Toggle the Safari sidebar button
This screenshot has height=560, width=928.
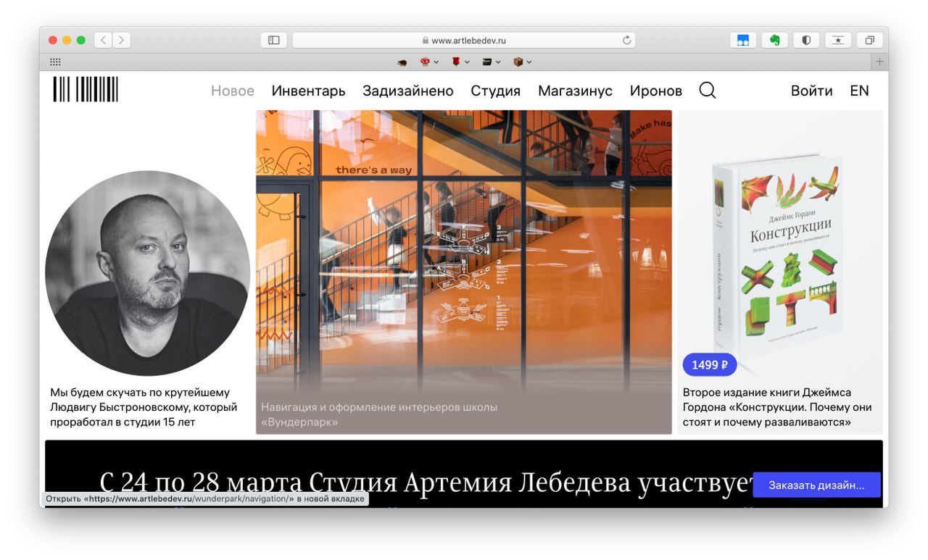274,41
